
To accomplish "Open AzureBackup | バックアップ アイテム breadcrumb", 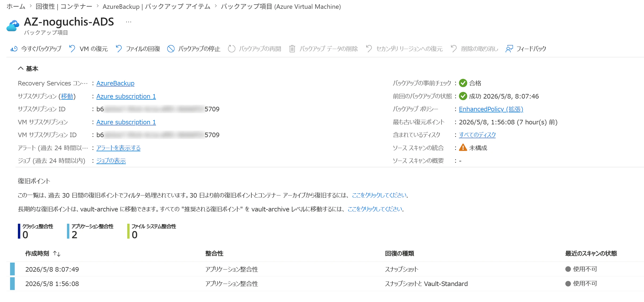I will tap(157, 6).
